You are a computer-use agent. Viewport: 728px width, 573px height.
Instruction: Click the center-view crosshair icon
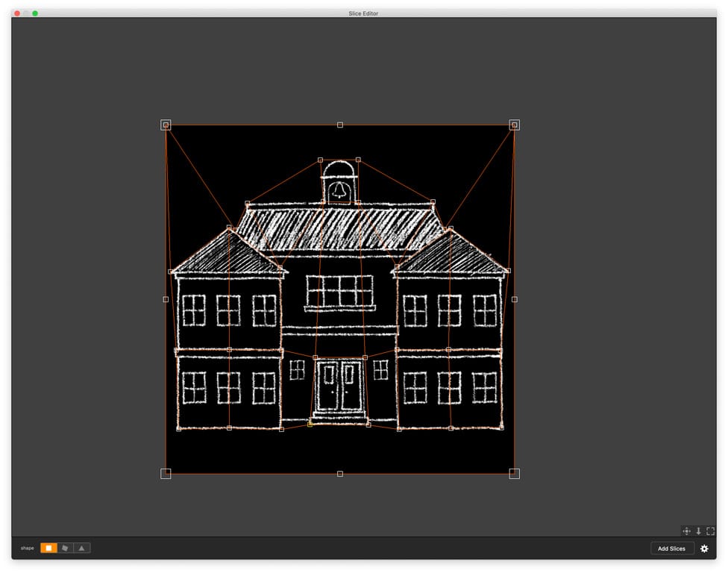[x=686, y=531]
